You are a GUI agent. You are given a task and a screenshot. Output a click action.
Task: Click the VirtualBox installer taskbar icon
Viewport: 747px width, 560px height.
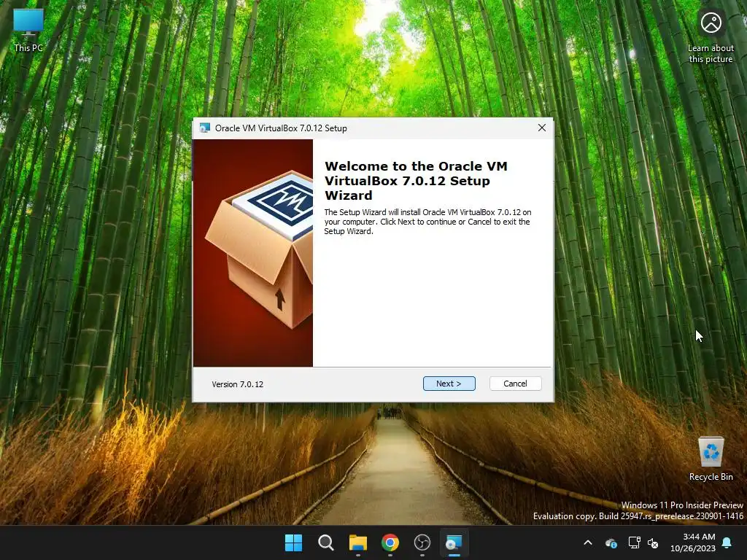click(454, 542)
